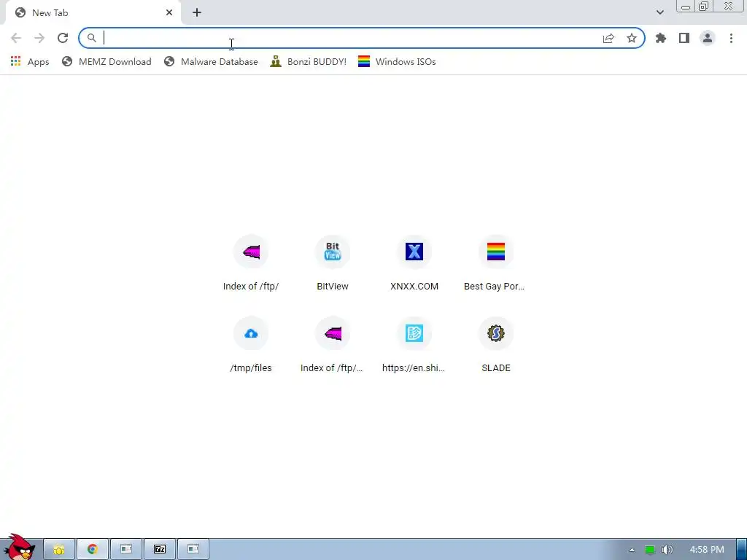Image resolution: width=747 pixels, height=560 pixels.
Task: Click the Chrome taskbar icon
Action: [x=93, y=550]
